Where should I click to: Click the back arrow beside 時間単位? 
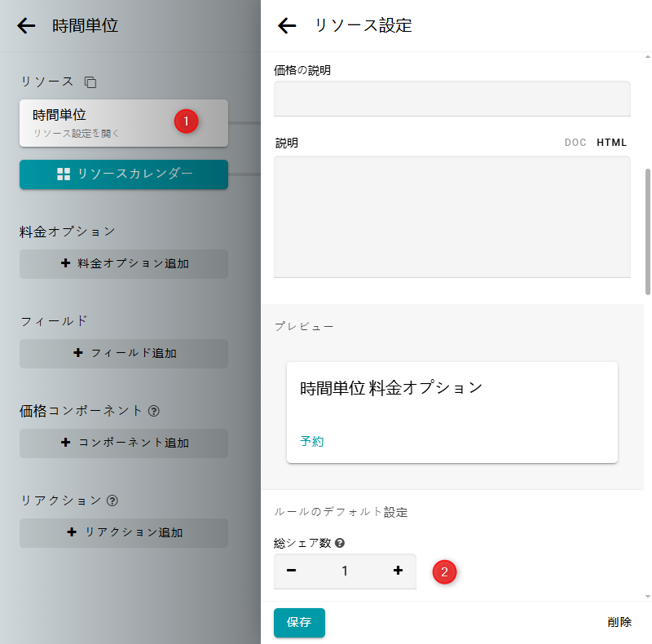tap(26, 25)
